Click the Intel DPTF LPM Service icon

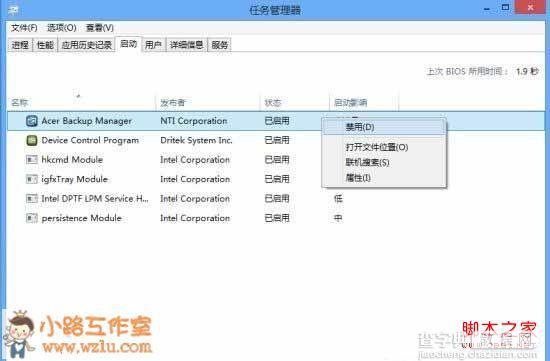click(x=32, y=199)
